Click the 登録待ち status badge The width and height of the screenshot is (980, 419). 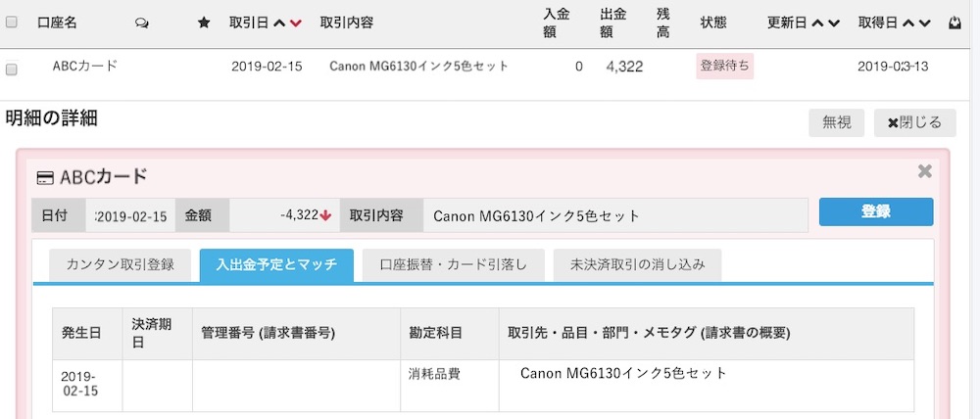pyautogui.click(x=725, y=67)
